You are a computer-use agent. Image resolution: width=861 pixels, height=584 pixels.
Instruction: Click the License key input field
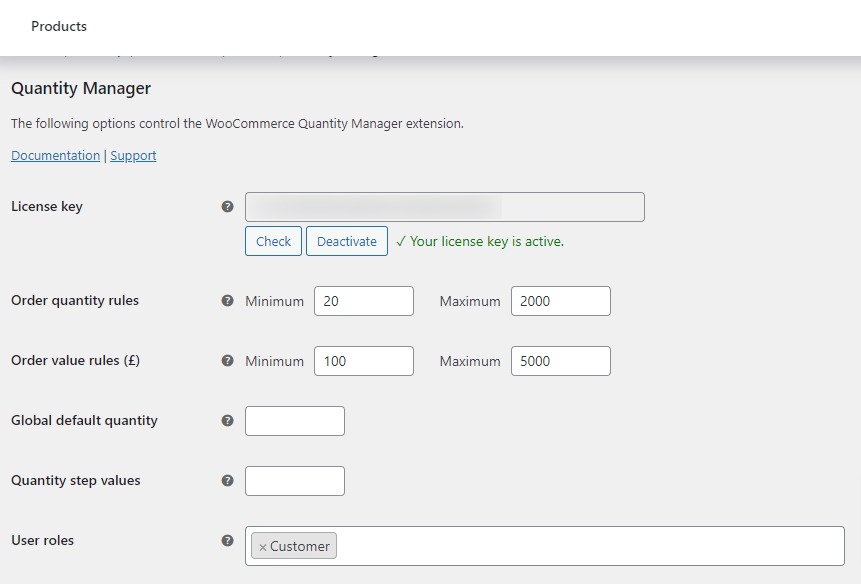coord(445,206)
